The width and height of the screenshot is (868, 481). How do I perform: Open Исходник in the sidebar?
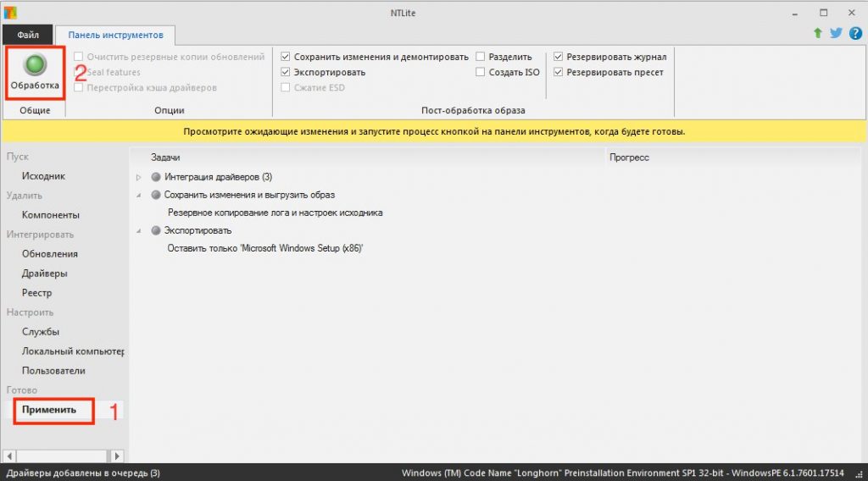[43, 176]
